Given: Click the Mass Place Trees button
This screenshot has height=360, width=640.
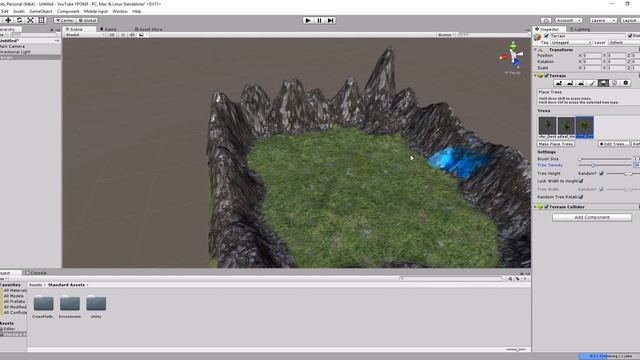Looking at the screenshot, I should click(x=556, y=144).
